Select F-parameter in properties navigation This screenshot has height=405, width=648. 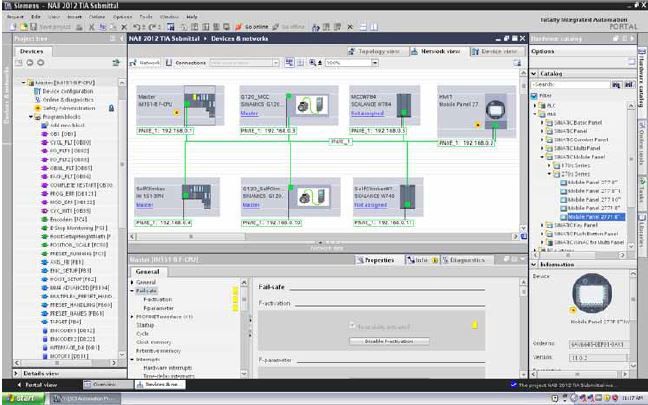click(159, 308)
